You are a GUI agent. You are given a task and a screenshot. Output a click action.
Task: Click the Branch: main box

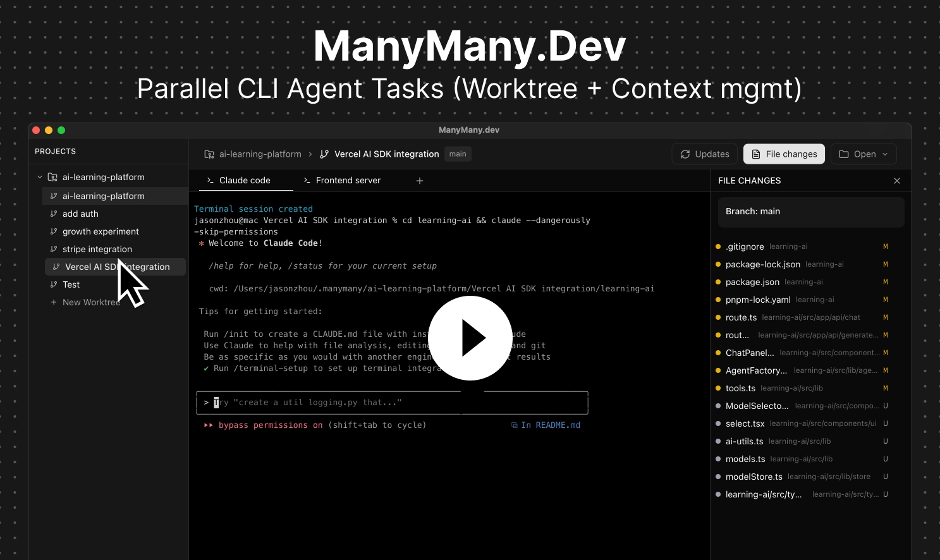[811, 212]
